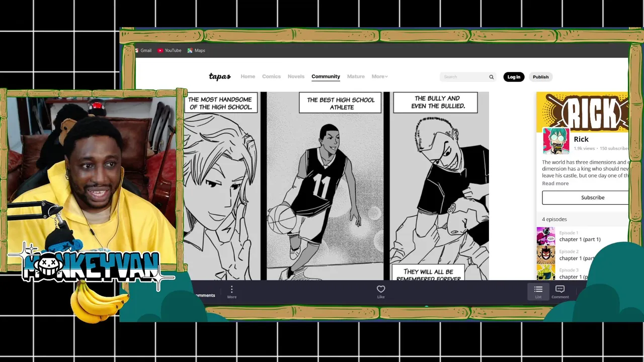Image resolution: width=644 pixels, height=362 pixels.
Task: Open Episode 1 thumbnail
Action: 546,236
